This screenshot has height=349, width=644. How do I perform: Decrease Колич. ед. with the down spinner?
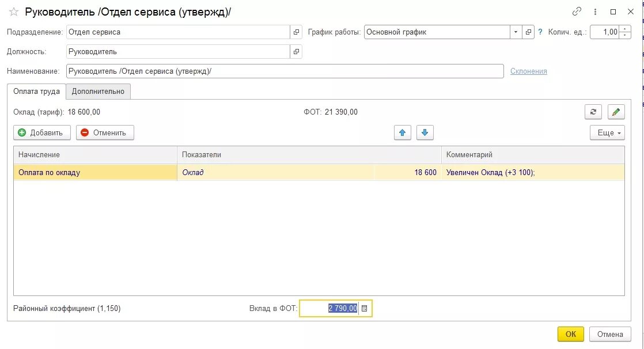624,35
